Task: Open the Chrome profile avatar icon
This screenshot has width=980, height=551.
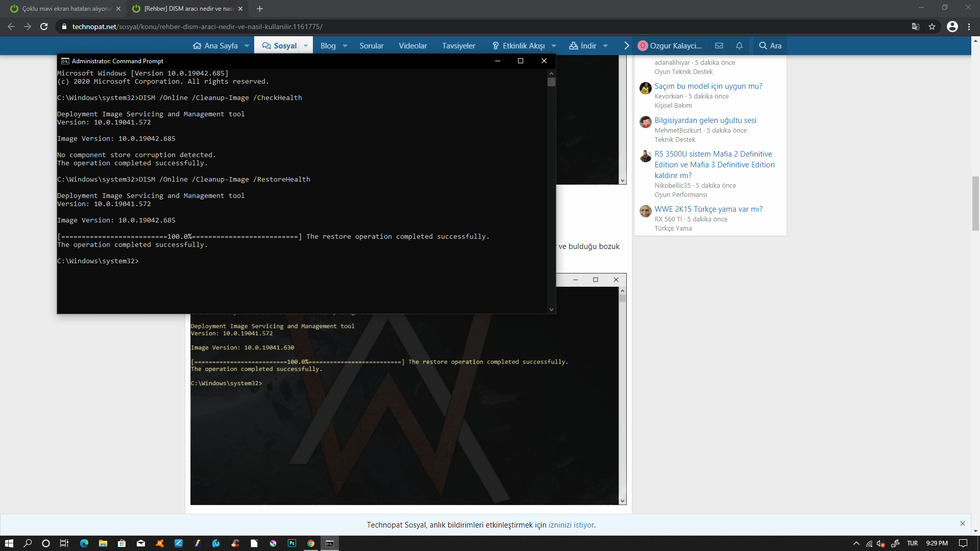Action: click(952, 27)
